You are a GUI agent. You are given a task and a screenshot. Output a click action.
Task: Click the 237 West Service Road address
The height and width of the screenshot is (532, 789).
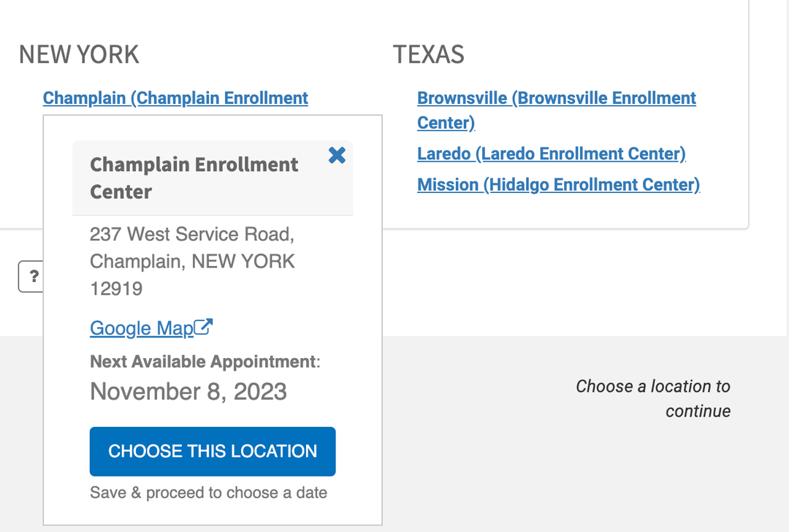click(192, 234)
